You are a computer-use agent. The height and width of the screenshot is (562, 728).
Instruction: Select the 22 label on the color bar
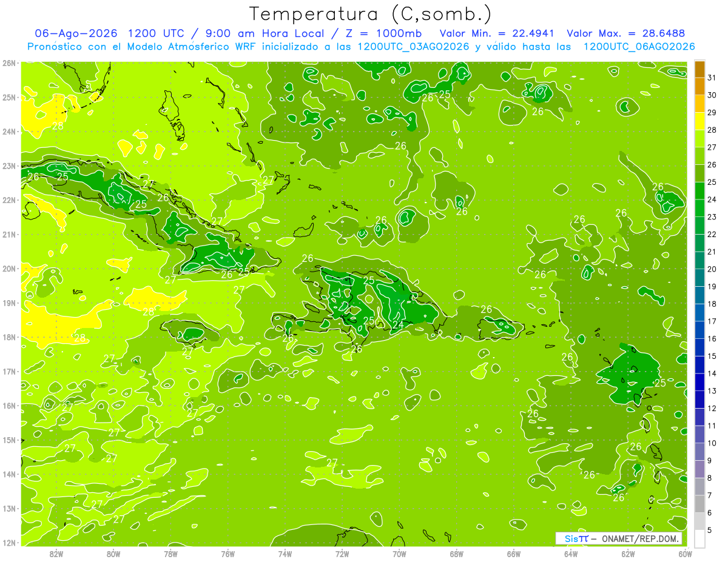click(712, 235)
